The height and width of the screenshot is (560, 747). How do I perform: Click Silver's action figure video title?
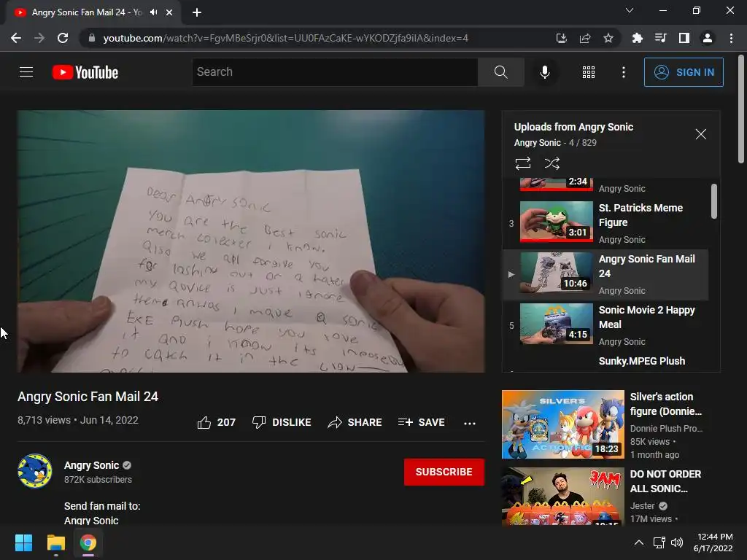pyautogui.click(x=666, y=404)
